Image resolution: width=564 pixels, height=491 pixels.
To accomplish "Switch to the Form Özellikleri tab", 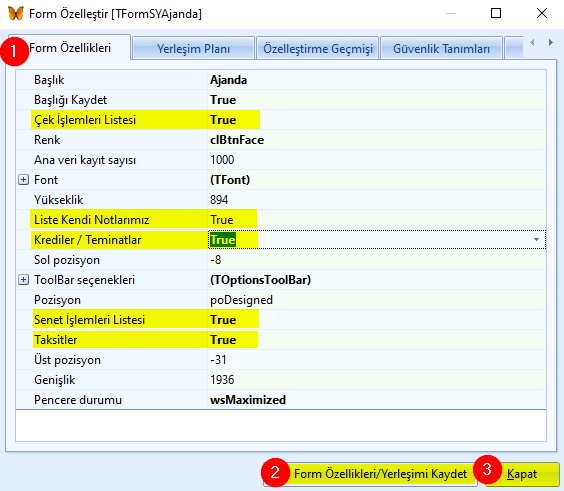I will (70, 48).
